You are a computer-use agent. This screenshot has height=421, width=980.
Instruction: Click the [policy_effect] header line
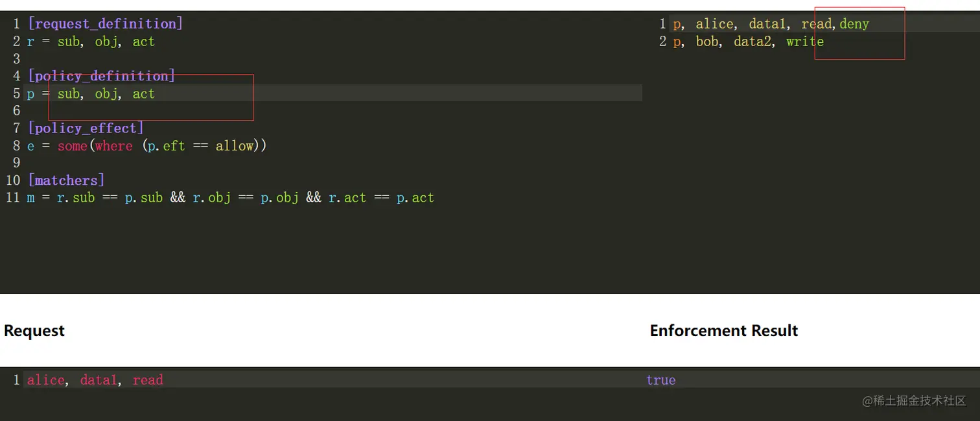(x=86, y=128)
